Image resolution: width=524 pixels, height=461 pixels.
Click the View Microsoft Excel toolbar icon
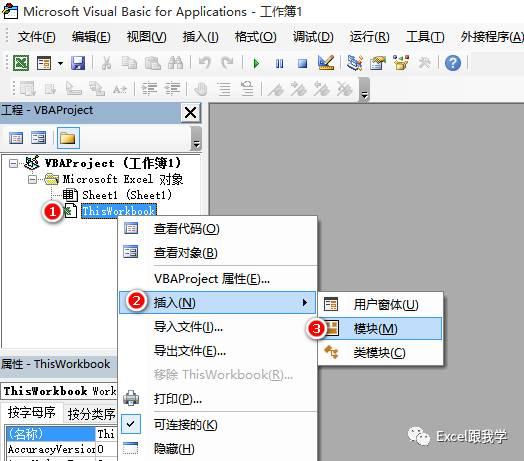pos(21,63)
